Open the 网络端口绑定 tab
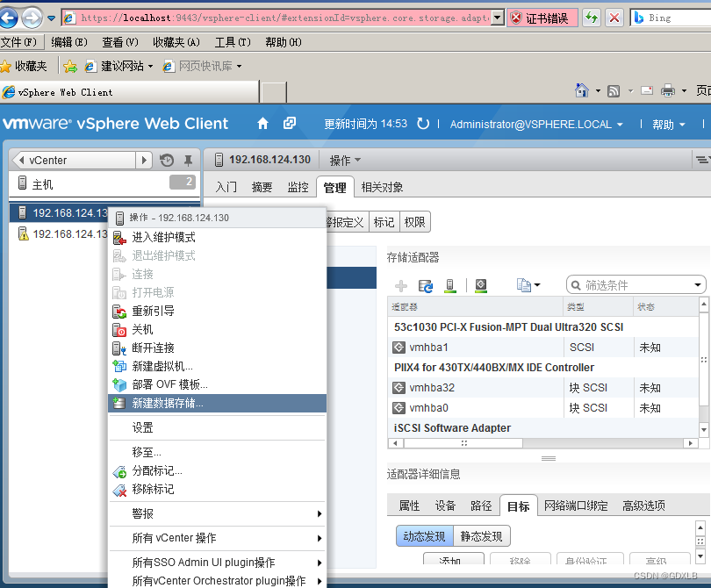The width and height of the screenshot is (711, 588). point(576,506)
